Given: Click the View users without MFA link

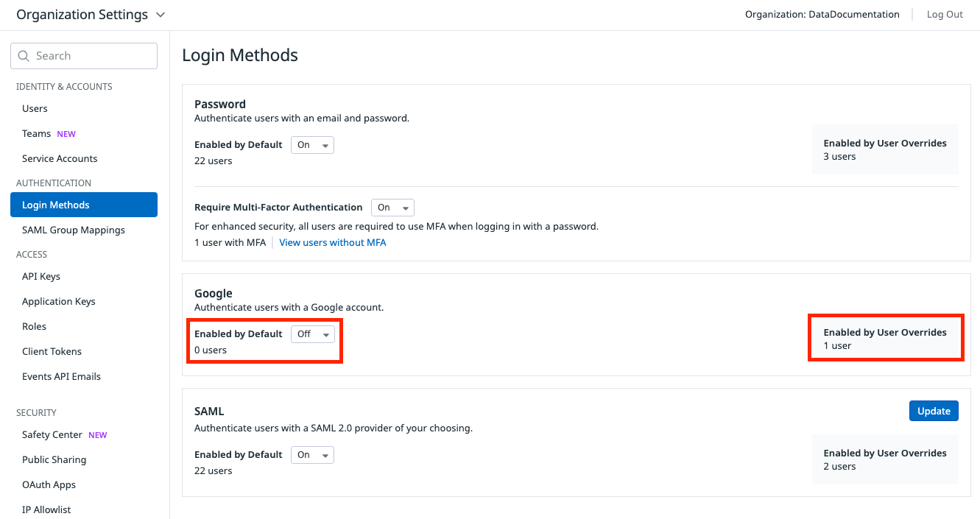Looking at the screenshot, I should pos(333,242).
